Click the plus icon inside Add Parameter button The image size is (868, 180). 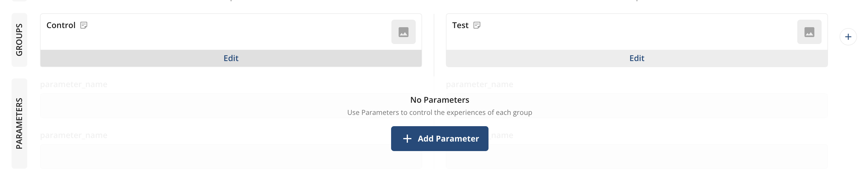tap(407, 139)
